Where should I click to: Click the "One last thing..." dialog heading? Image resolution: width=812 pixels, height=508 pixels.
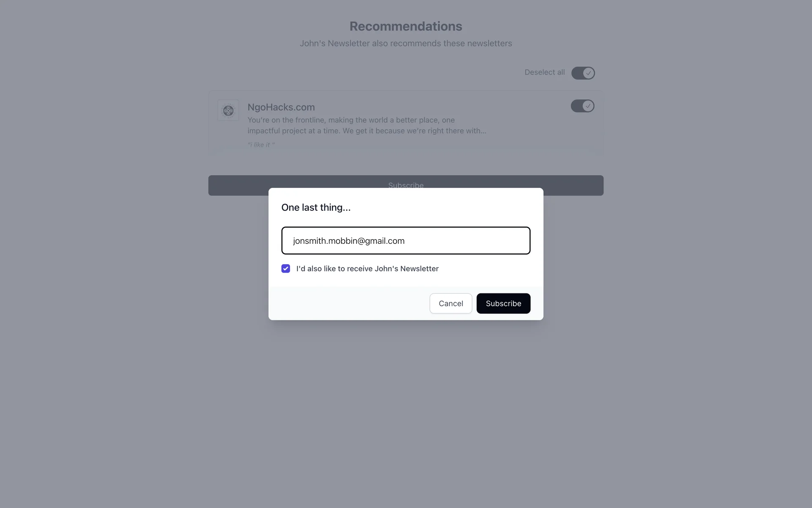click(x=316, y=207)
